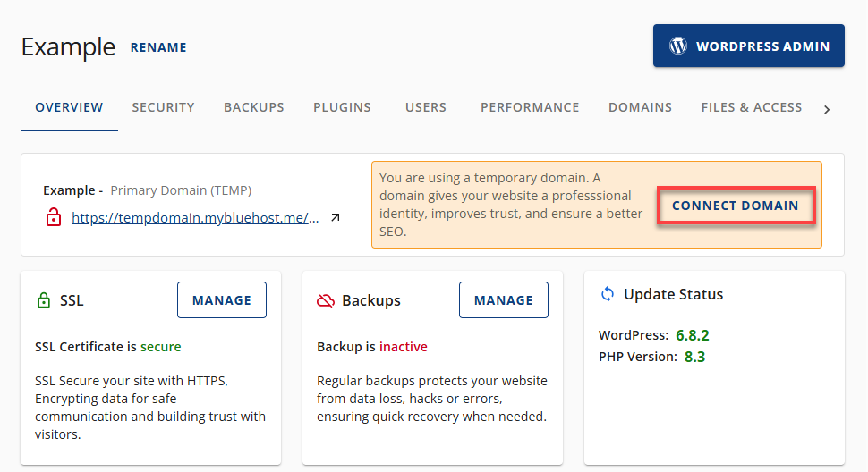Click the red unlocked padlock icon
The width and height of the screenshot is (868, 472).
click(54, 217)
